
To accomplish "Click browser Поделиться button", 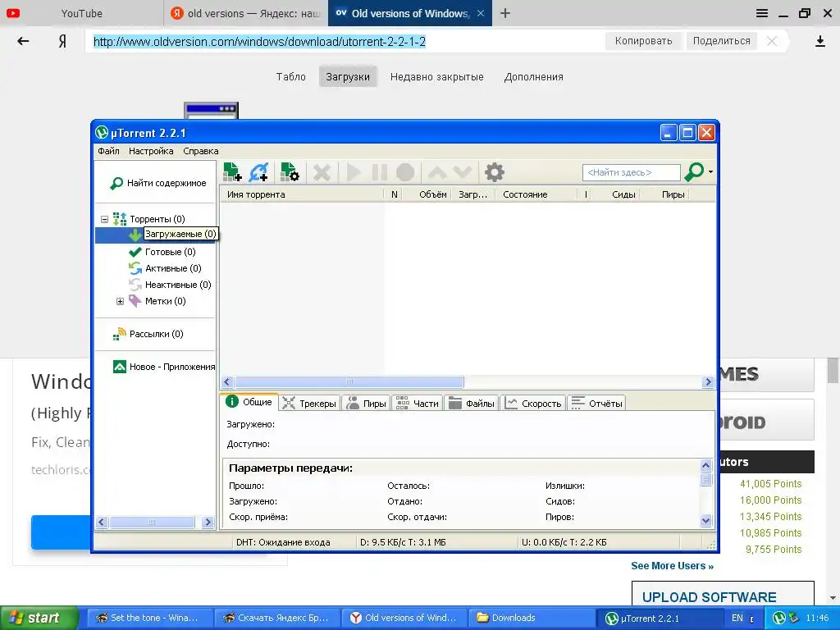I will (x=722, y=41).
